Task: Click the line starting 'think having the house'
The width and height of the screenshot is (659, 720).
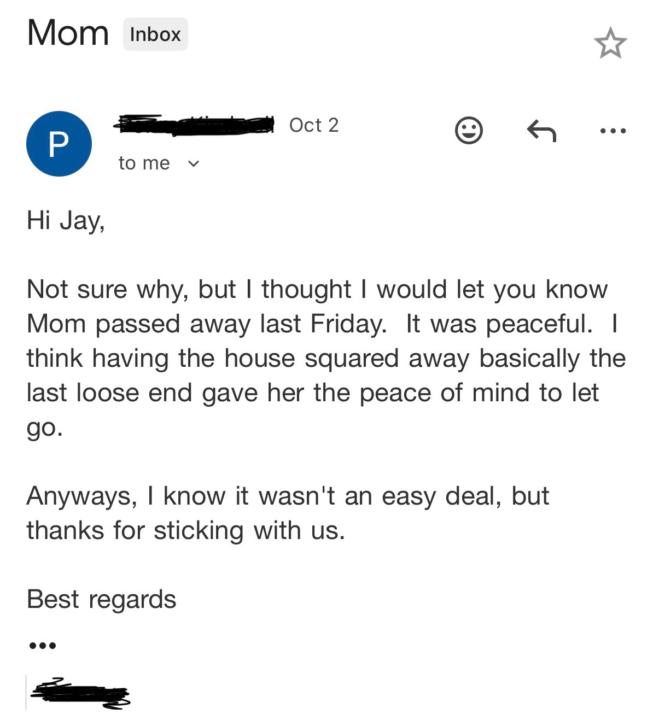Action: pos(325,358)
